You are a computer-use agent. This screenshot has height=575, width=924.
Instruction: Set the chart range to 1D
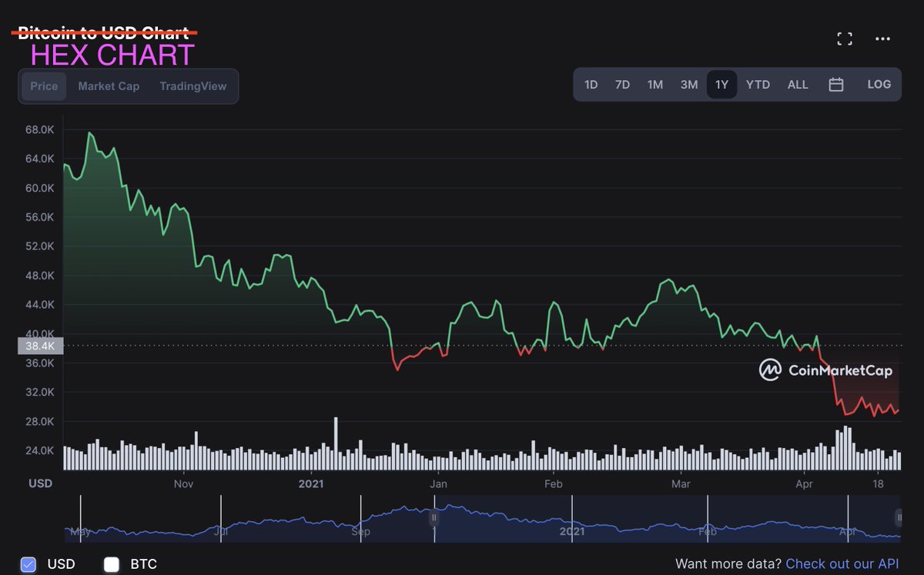591,85
